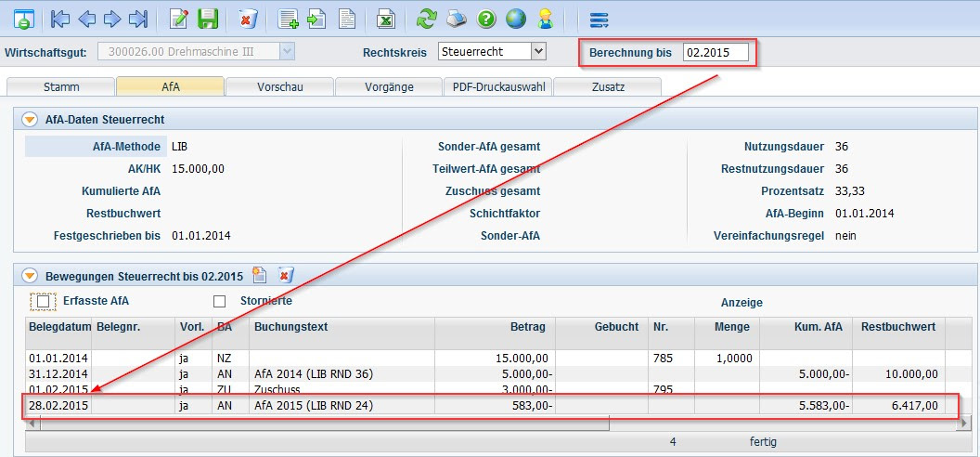
Task: Click the AfA-Beginn value 01.01.2014
Action: pos(864,214)
